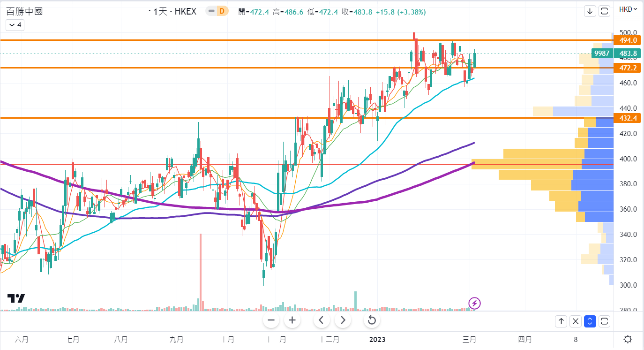Click the 百勝中國 symbol title
This screenshot has width=644, height=350.
(24, 11)
